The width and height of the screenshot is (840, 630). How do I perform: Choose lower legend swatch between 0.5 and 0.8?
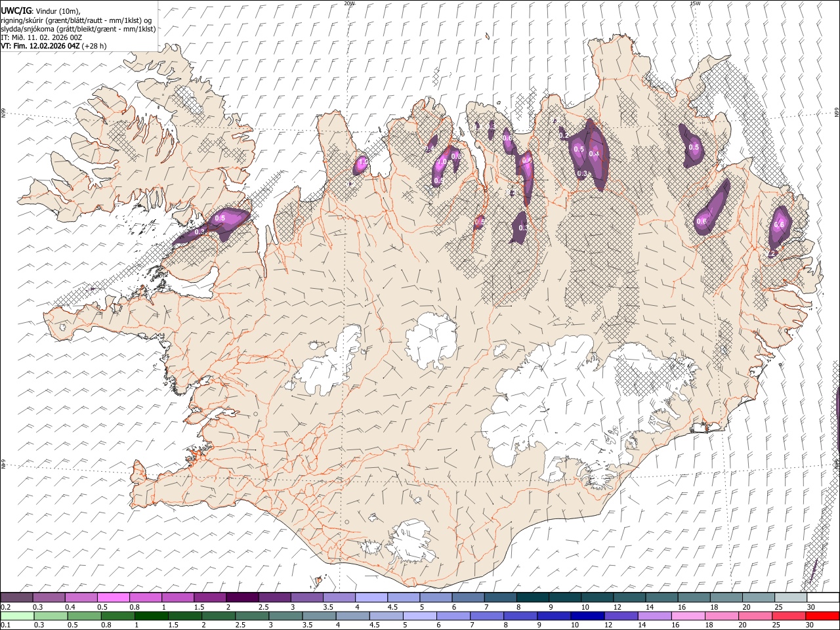pos(85,616)
